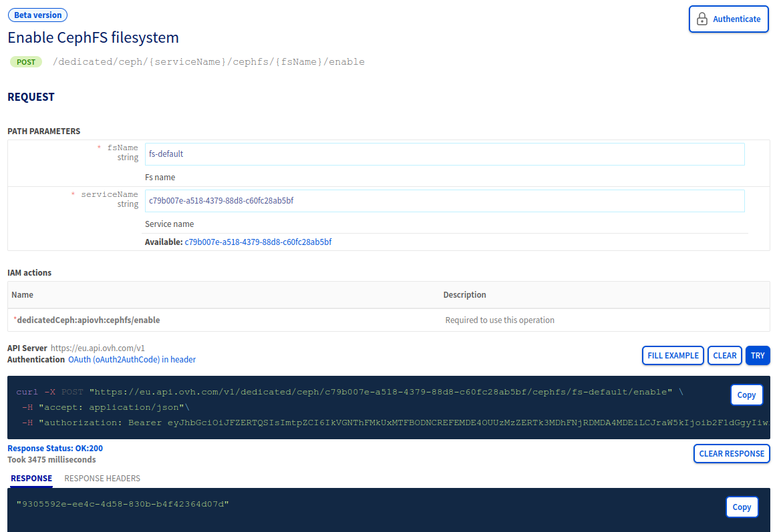Image resolution: width=777 pixels, height=532 pixels.
Task: Select the RESPONSE tab
Action: click(31, 478)
